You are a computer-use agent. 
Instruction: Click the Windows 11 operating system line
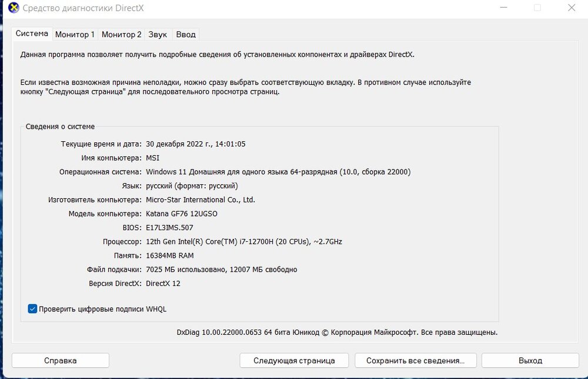(x=278, y=172)
